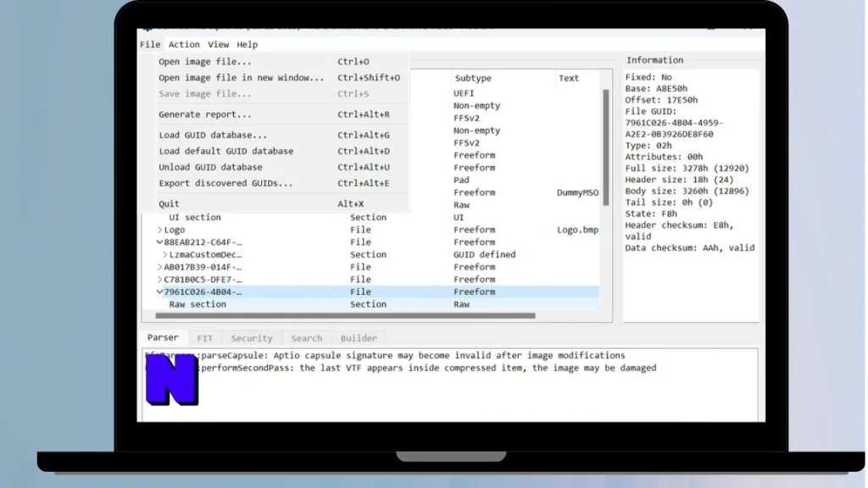Screen dimensions: 868x488
Task: Click the Text column header
Action: [x=576, y=78]
